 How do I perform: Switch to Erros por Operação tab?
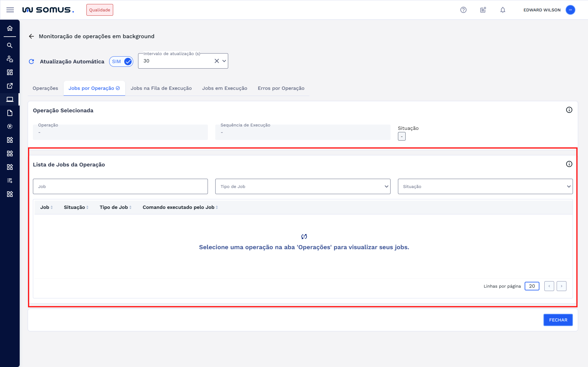tap(281, 88)
